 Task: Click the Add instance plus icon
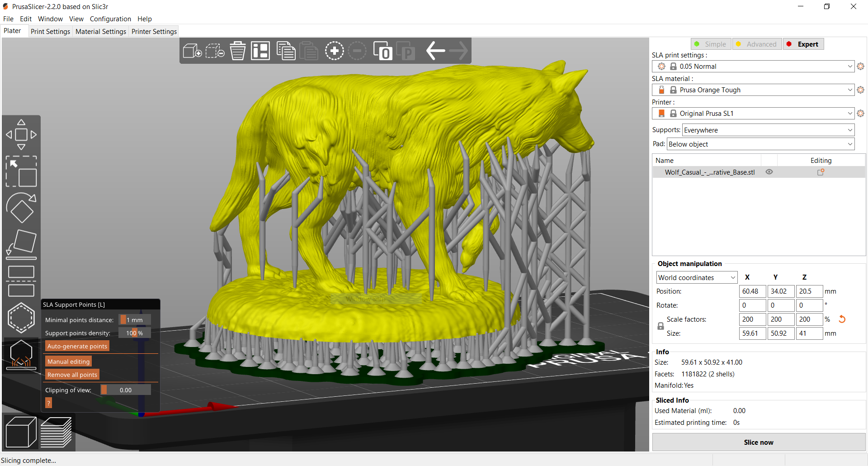coord(335,51)
